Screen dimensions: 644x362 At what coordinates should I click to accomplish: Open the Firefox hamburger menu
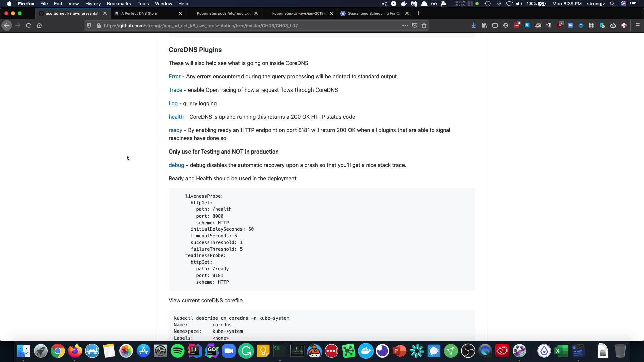638,25
